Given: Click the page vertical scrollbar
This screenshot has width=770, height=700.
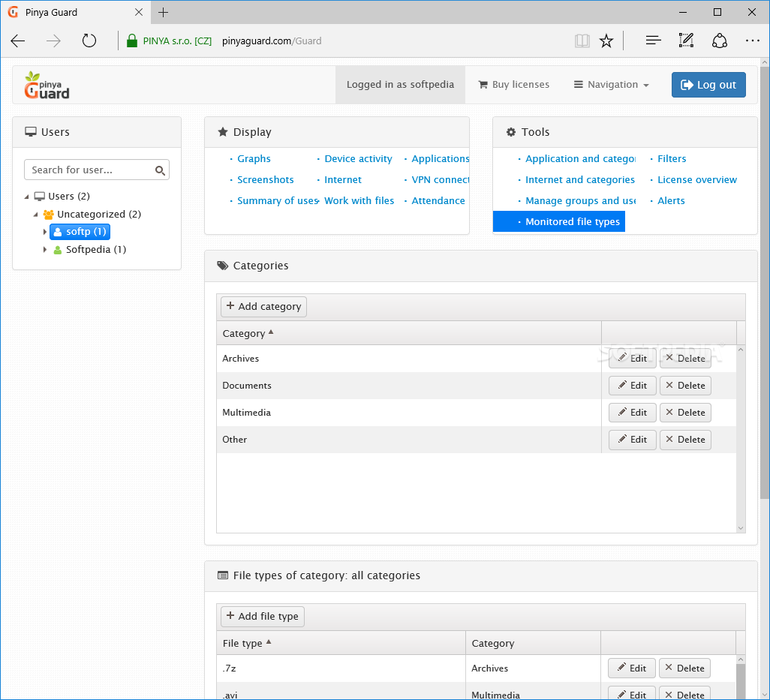Looking at the screenshot, I should 765,282.
